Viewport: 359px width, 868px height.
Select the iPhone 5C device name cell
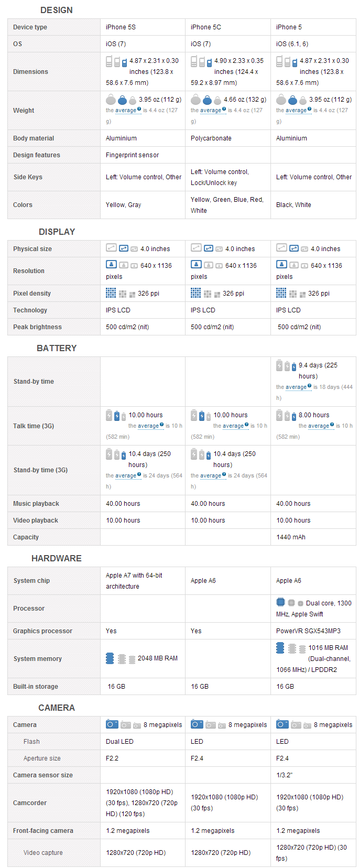pyautogui.click(x=228, y=27)
